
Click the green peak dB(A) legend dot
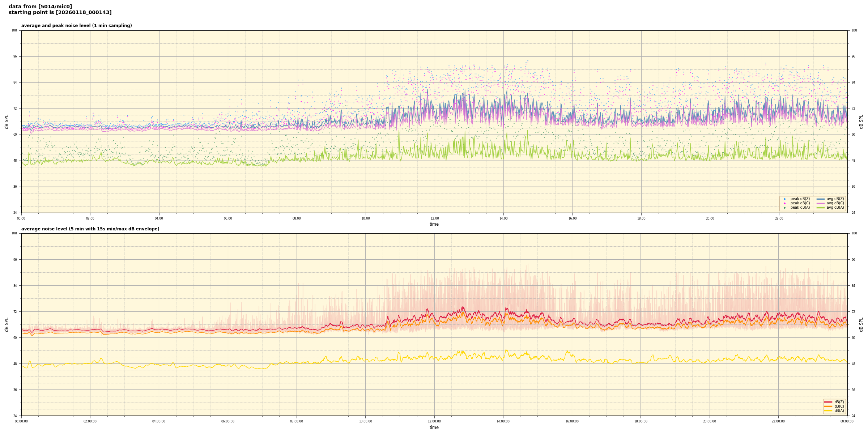pos(784,208)
